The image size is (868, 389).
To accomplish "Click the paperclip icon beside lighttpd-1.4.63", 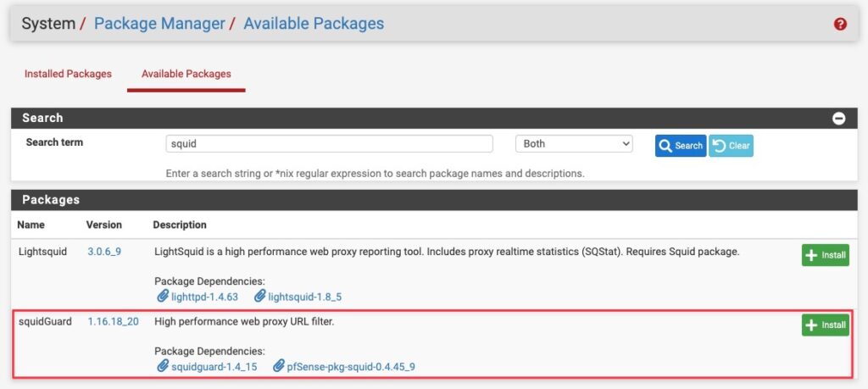I will (x=163, y=297).
